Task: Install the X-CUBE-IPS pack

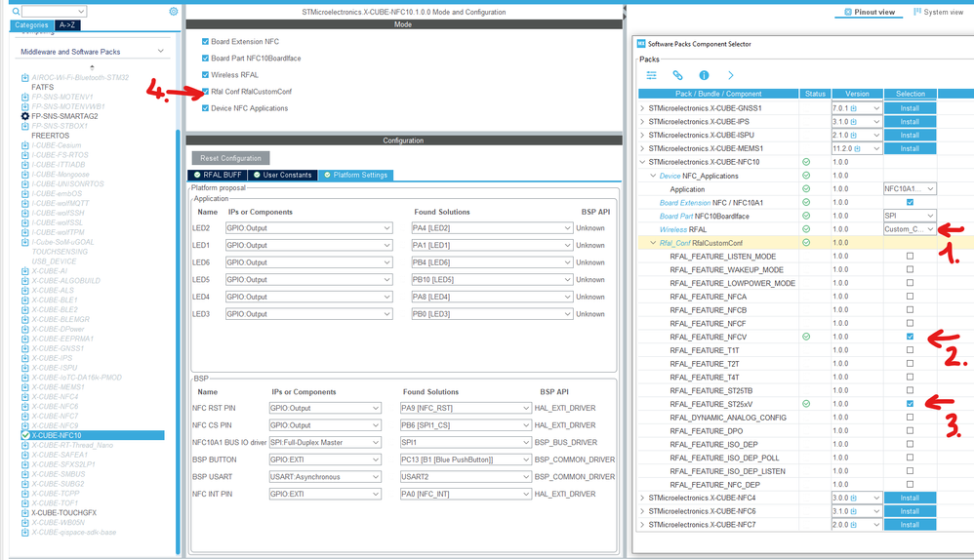Action: click(910, 122)
